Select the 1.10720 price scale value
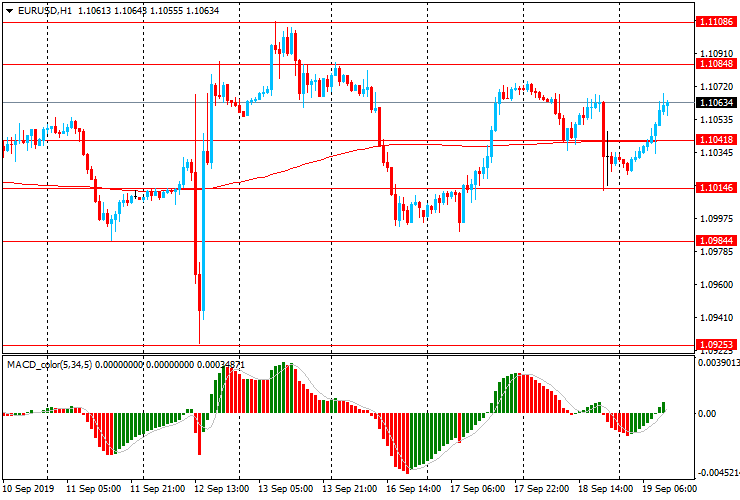 tap(716, 86)
